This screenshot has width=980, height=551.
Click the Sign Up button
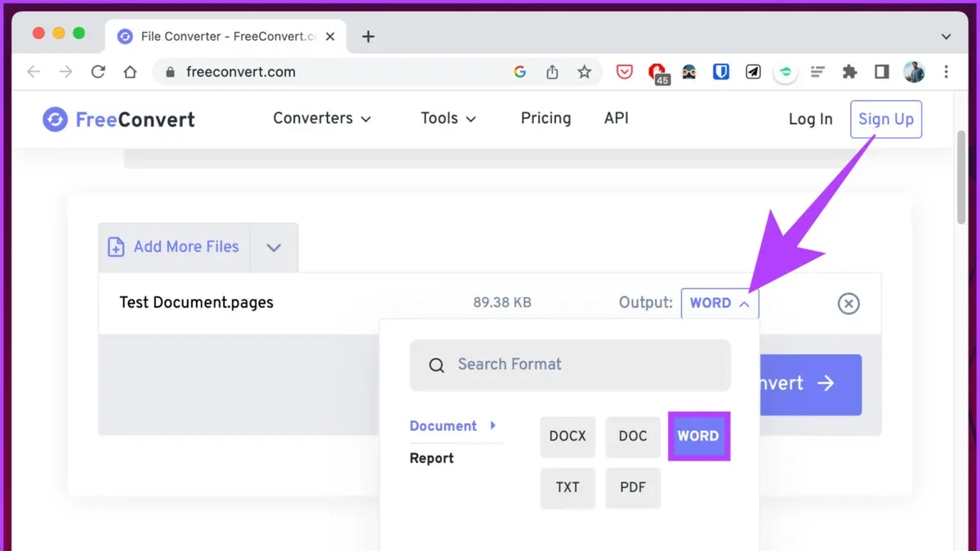tap(886, 119)
